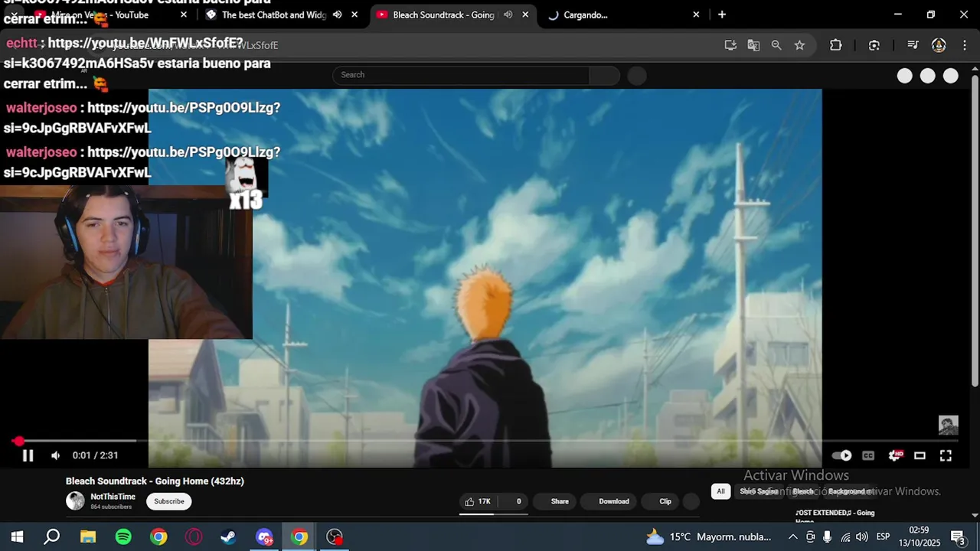Select the Bleach filter chip
980x551 pixels.
[803, 491]
